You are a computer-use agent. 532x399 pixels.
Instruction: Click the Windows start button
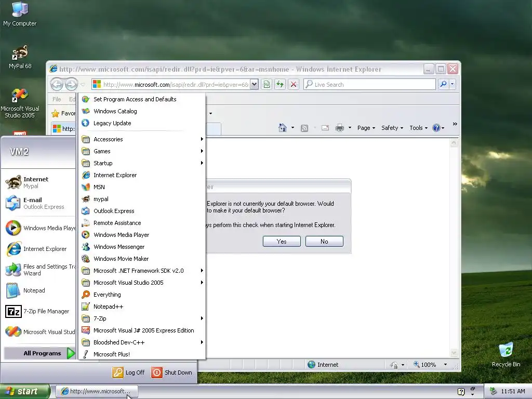(x=25, y=391)
